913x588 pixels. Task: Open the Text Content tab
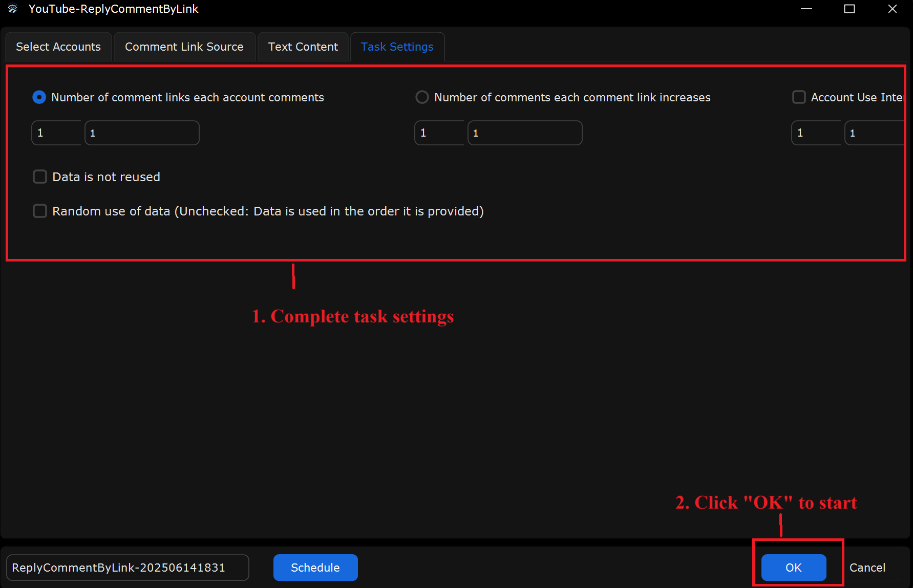tap(303, 47)
